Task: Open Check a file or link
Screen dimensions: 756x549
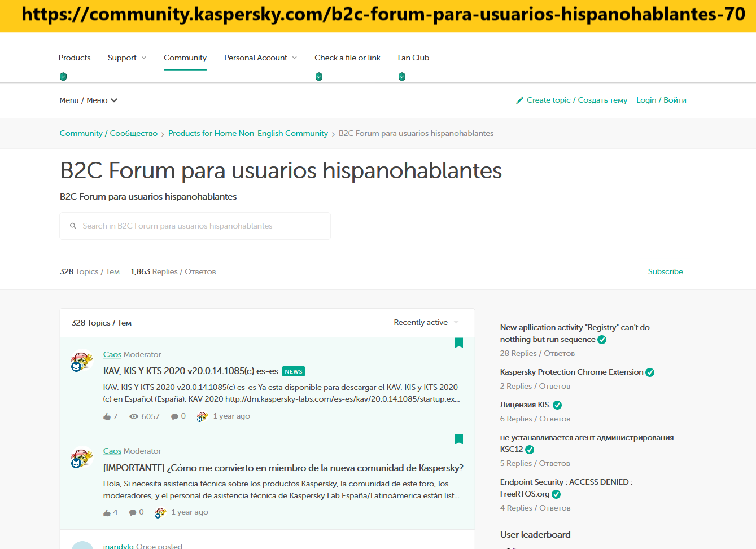Action: [347, 58]
